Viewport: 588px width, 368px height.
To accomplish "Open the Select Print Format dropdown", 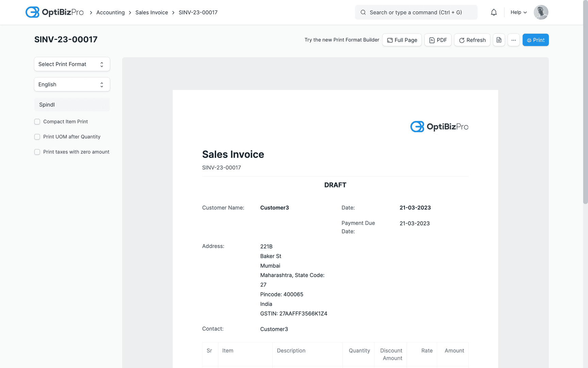I will pos(72,64).
